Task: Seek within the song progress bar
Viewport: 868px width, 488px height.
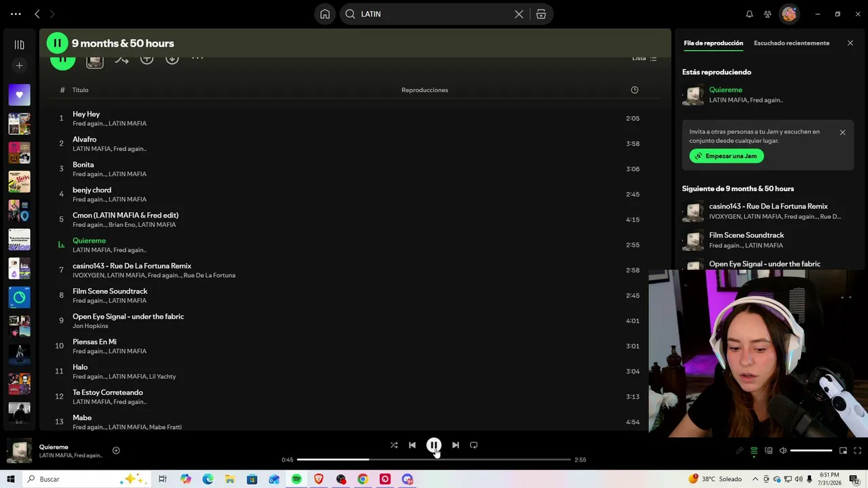Action: (x=434, y=460)
